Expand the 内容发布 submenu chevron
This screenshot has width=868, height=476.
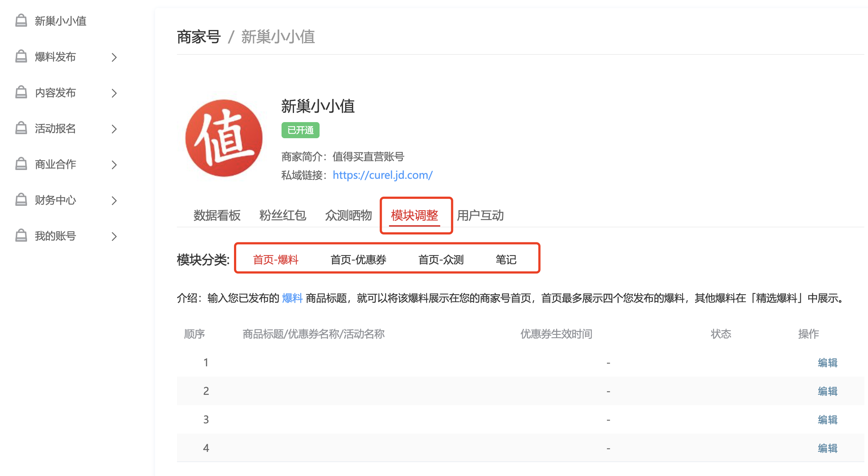[114, 93]
